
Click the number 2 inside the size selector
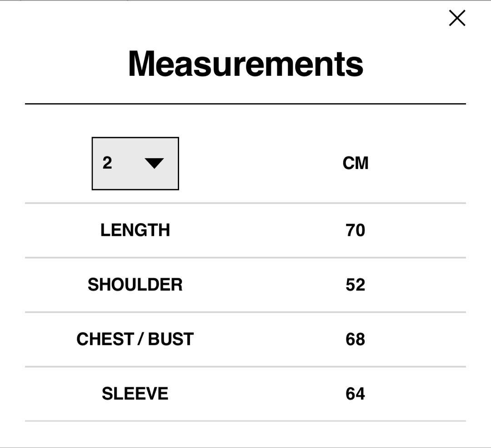click(107, 163)
